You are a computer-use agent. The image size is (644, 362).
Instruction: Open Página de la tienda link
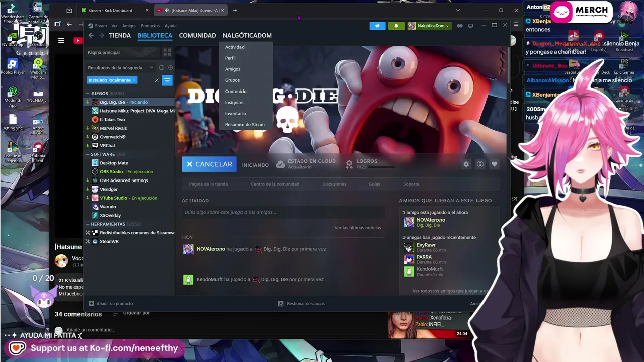(x=208, y=184)
